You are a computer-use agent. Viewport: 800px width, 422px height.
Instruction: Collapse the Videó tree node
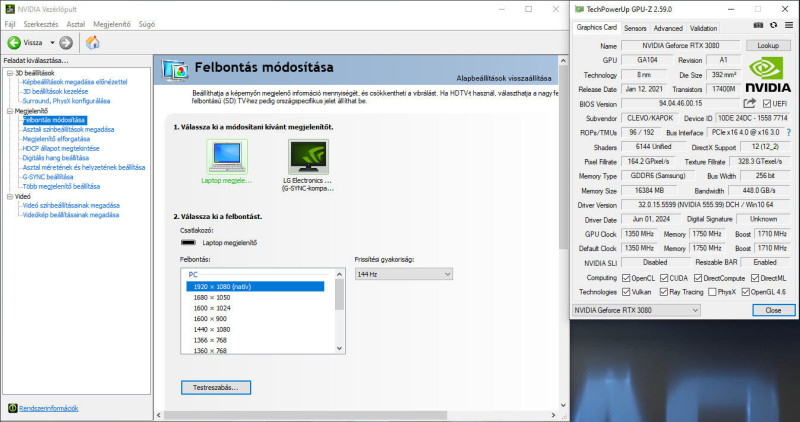click(x=10, y=196)
